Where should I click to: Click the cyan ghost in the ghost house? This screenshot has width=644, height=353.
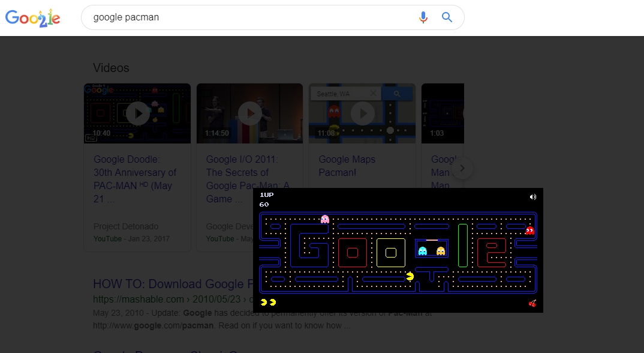tap(423, 251)
